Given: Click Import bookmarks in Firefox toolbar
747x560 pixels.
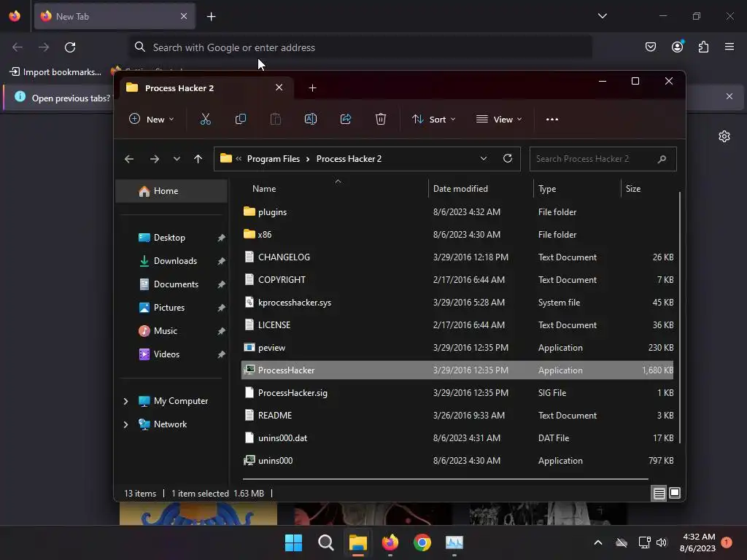Looking at the screenshot, I should 55,72.
